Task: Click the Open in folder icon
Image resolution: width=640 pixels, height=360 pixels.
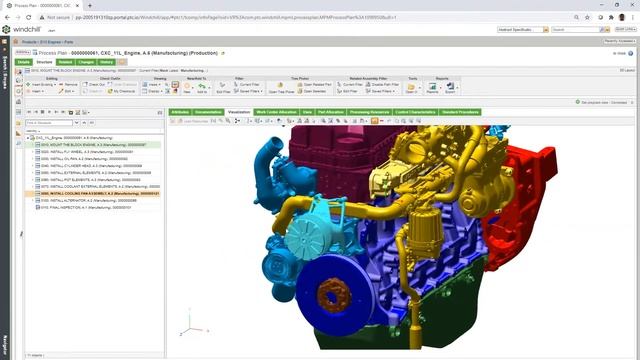Action: [411, 88]
